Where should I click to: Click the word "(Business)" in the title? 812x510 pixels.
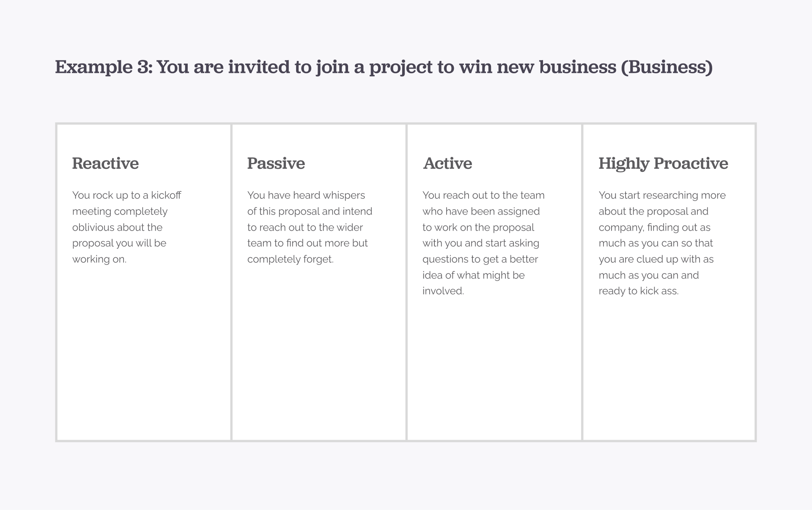tap(667, 67)
